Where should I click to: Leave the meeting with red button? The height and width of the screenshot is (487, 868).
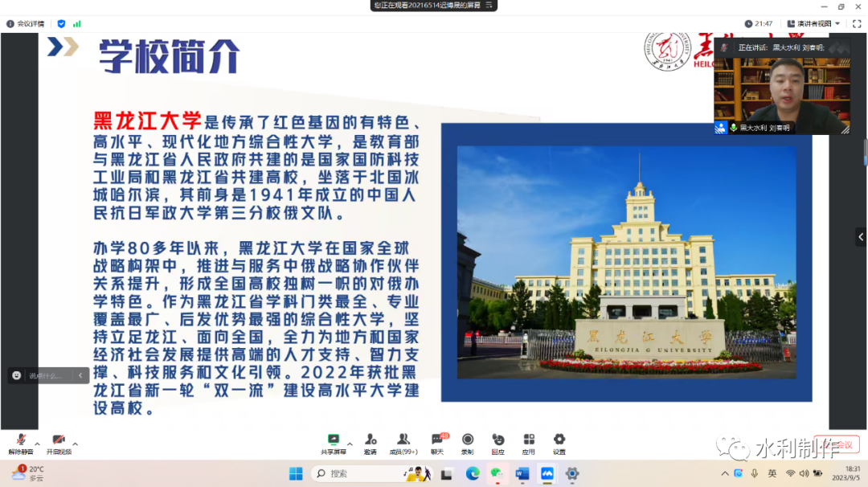click(837, 444)
